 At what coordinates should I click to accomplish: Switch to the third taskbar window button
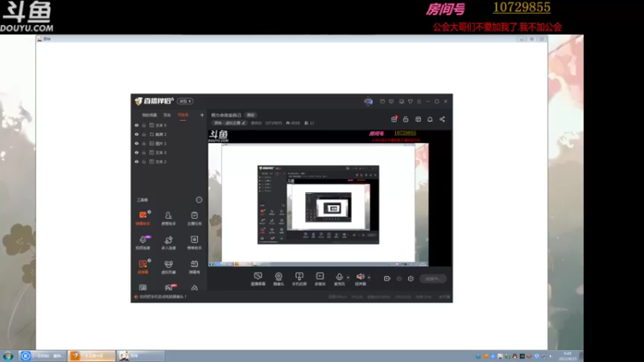click(x=142, y=356)
